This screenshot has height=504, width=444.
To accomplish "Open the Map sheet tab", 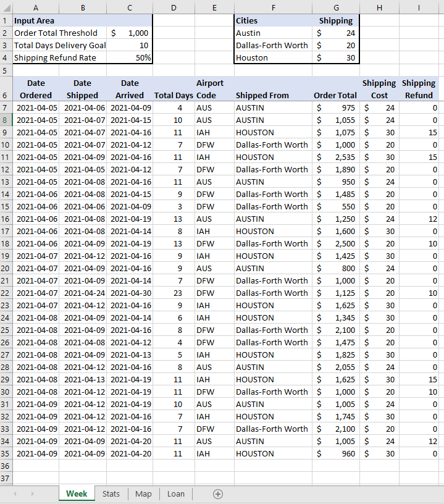I will (143, 493).
